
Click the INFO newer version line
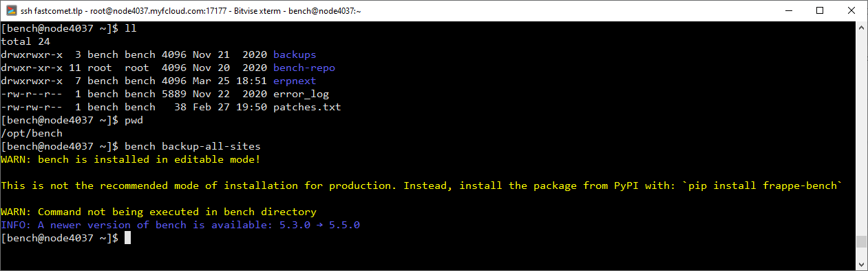point(180,225)
